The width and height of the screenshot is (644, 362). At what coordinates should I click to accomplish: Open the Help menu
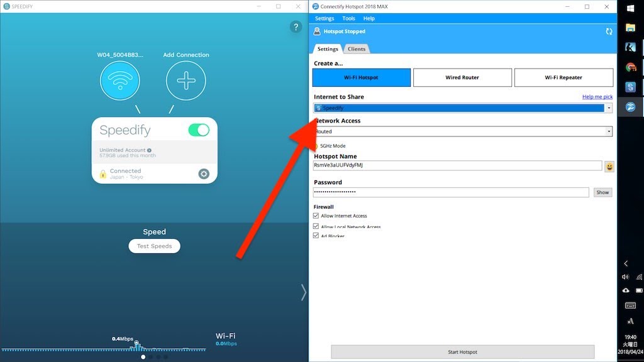[369, 18]
